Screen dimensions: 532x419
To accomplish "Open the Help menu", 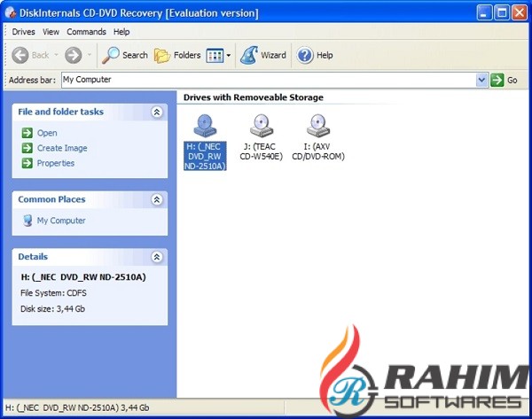I will tap(121, 32).
